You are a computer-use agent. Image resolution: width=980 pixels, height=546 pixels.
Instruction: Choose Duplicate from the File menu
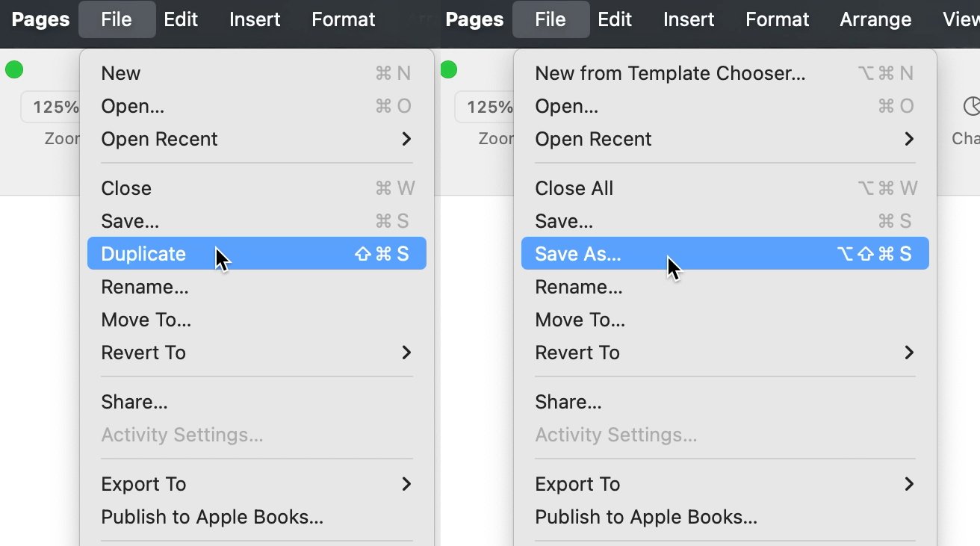257,254
